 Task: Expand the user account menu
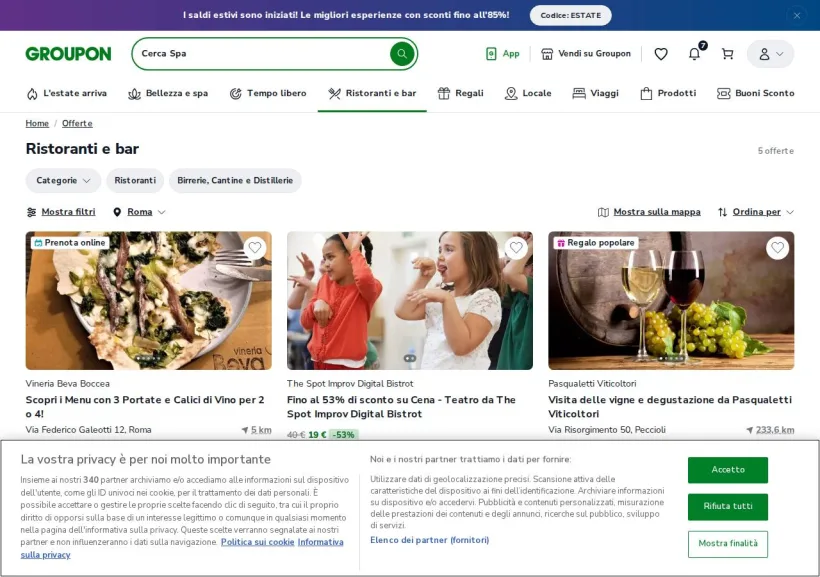[x=770, y=54]
